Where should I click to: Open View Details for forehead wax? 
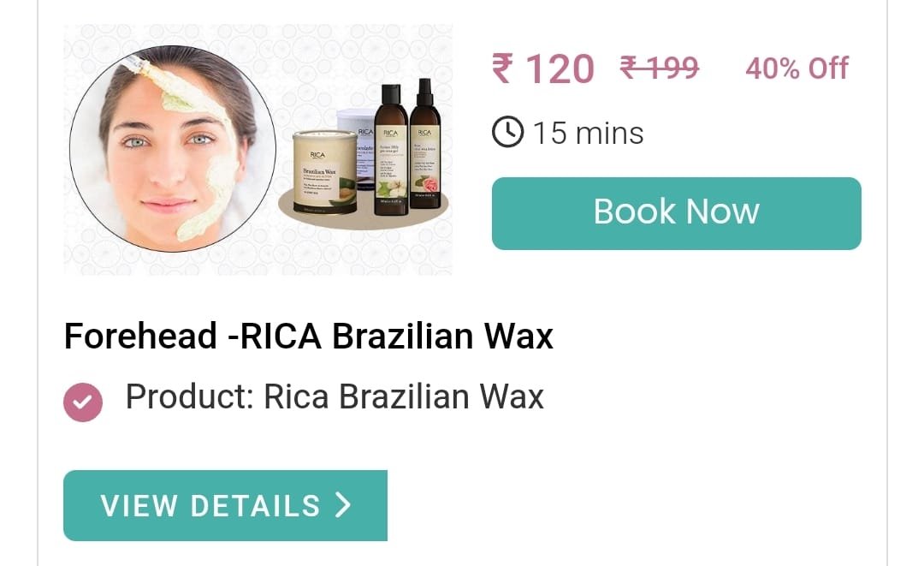coord(225,505)
